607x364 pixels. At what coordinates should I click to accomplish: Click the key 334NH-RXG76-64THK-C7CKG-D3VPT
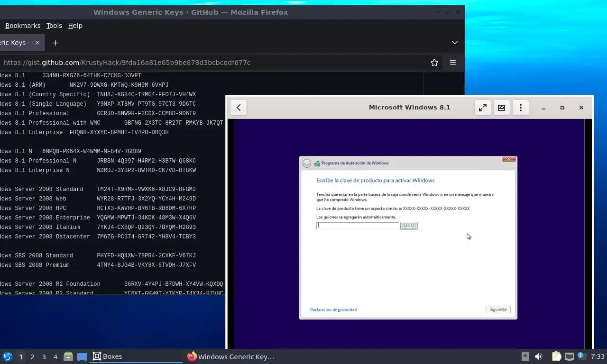click(x=92, y=75)
